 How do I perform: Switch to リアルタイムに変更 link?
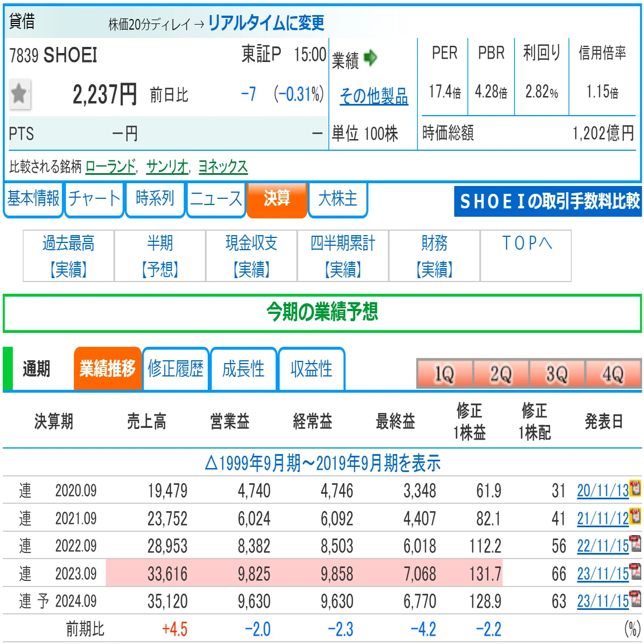coord(266,23)
